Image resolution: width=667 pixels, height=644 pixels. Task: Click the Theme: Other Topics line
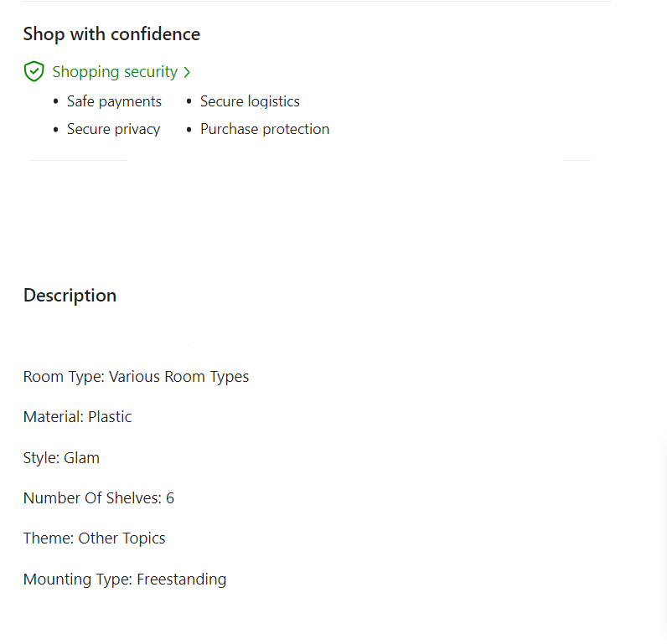click(x=94, y=538)
